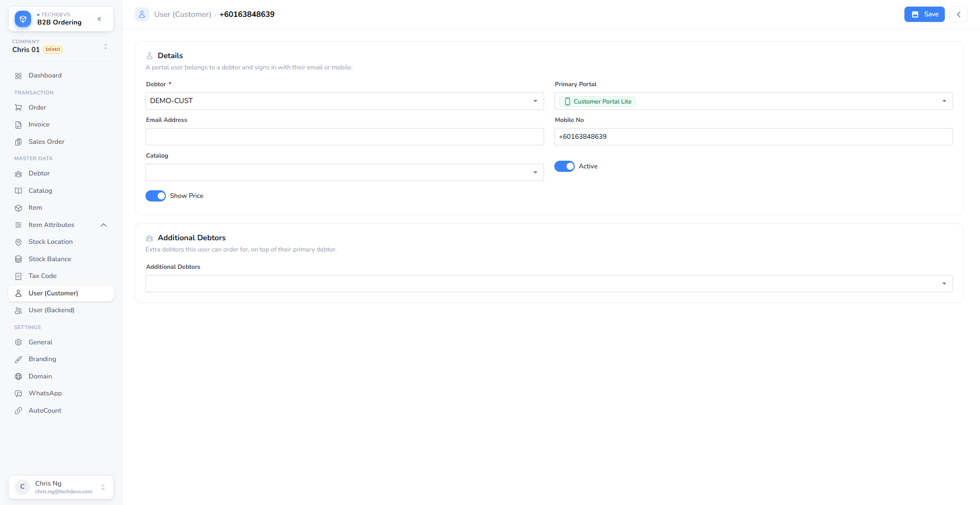Click the Dashboard grid icon
980x505 pixels.
coord(18,75)
